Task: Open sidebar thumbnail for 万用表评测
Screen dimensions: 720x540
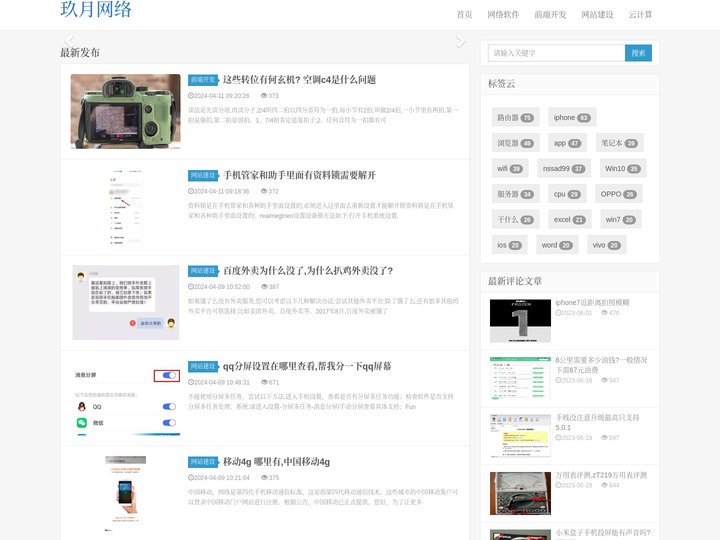Action: [x=520, y=494]
